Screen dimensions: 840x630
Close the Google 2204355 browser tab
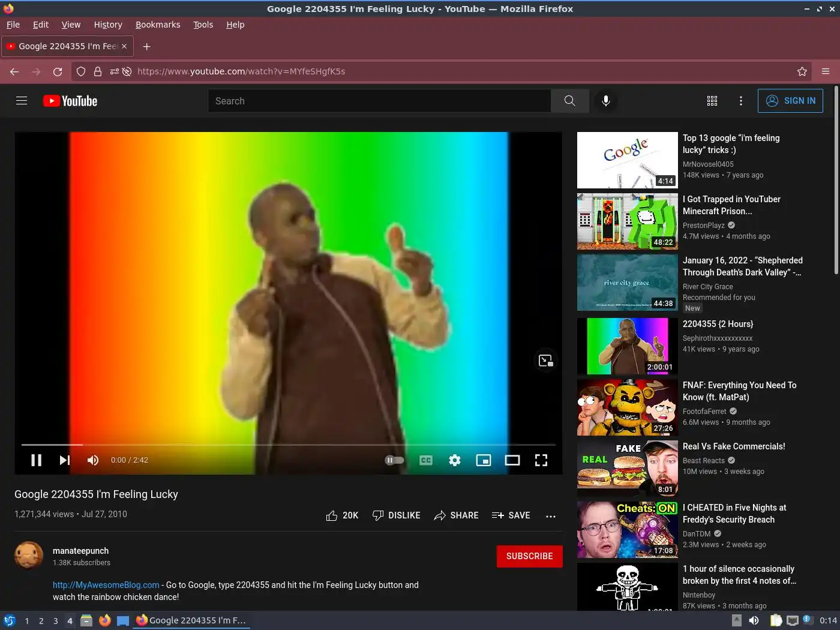[x=124, y=46]
